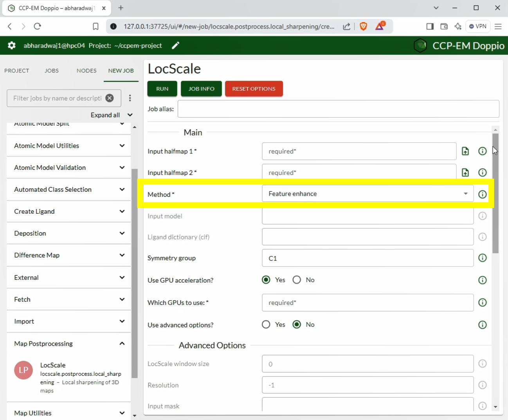Open the three-dot menu beside the job filter
This screenshot has width=508, height=420.
point(130,98)
